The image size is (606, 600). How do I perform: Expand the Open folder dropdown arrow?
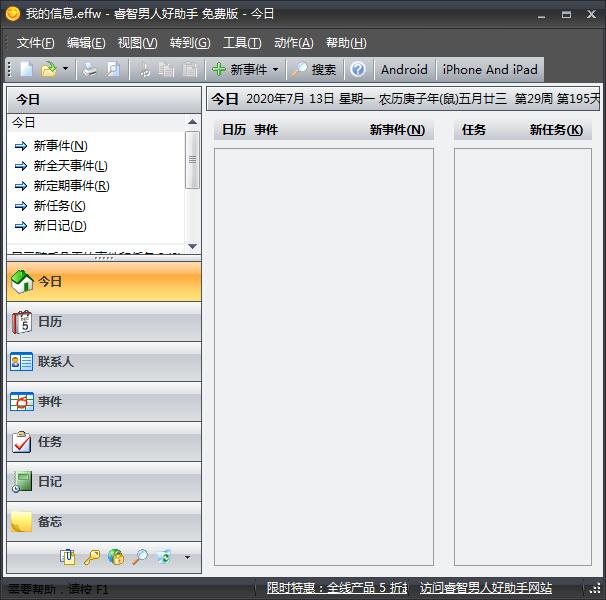65,69
